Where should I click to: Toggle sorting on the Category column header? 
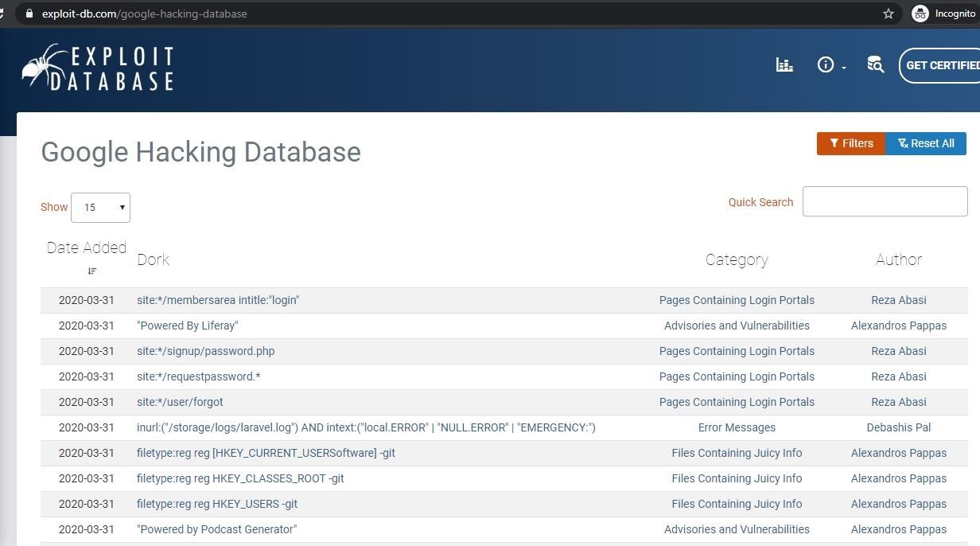click(x=736, y=259)
